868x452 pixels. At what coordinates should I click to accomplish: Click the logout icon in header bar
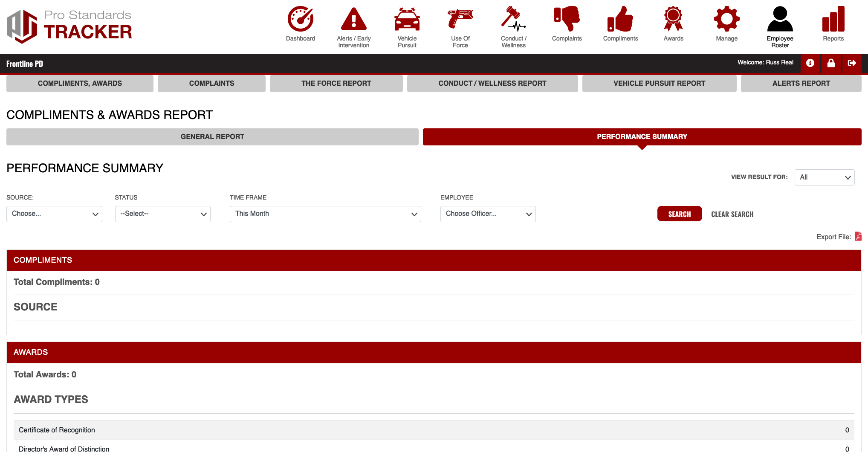(x=852, y=63)
